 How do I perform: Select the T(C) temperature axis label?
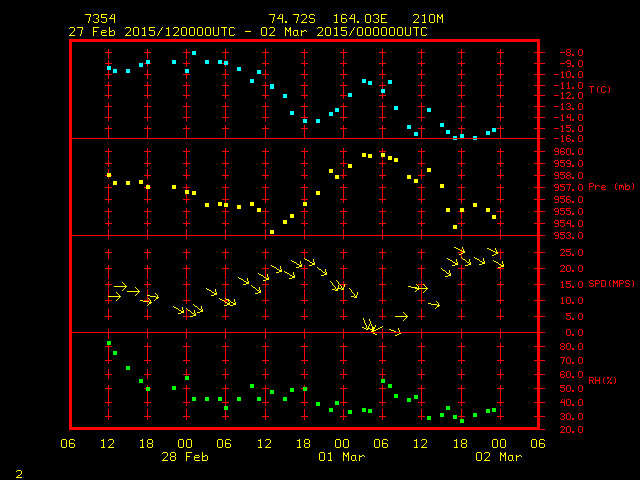(600, 89)
